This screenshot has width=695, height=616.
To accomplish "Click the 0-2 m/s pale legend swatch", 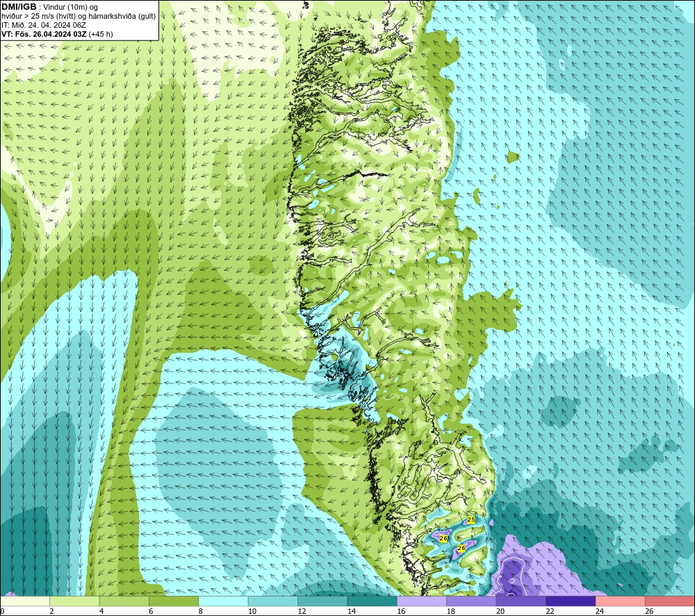I will tap(25, 601).
